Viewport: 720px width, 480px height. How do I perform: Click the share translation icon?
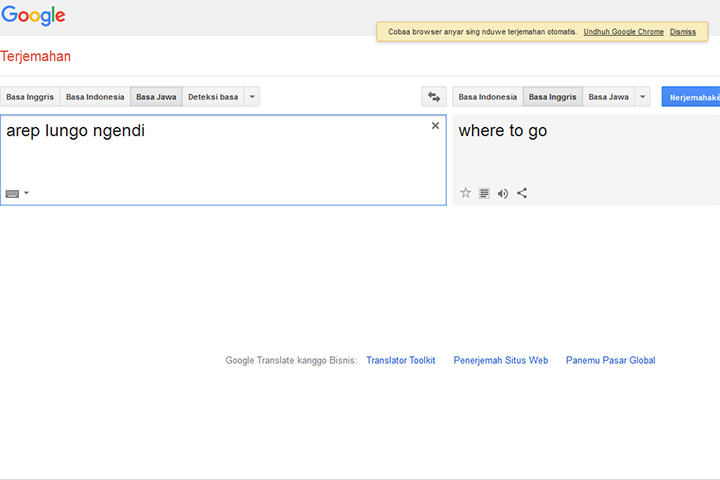click(x=522, y=193)
